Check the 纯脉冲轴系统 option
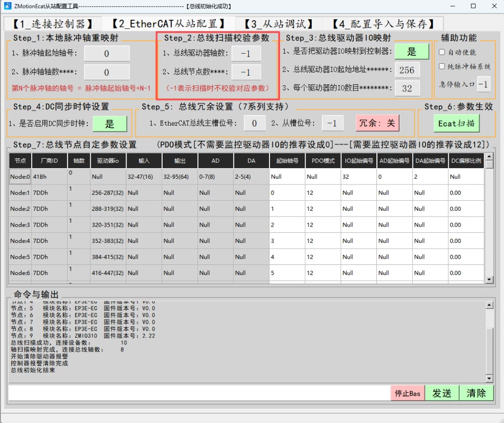Image resolution: width=504 pixels, height=423 pixels. [442, 66]
